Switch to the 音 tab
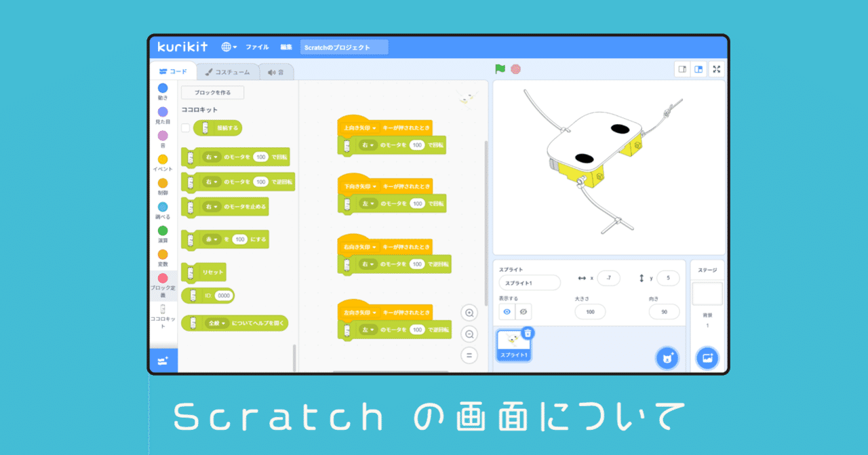 click(276, 71)
